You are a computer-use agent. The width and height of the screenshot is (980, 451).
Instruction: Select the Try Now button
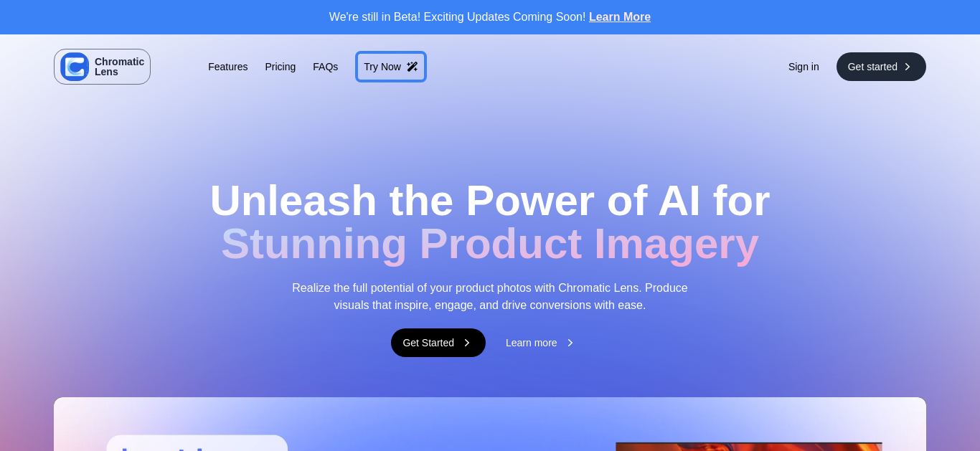click(x=391, y=67)
